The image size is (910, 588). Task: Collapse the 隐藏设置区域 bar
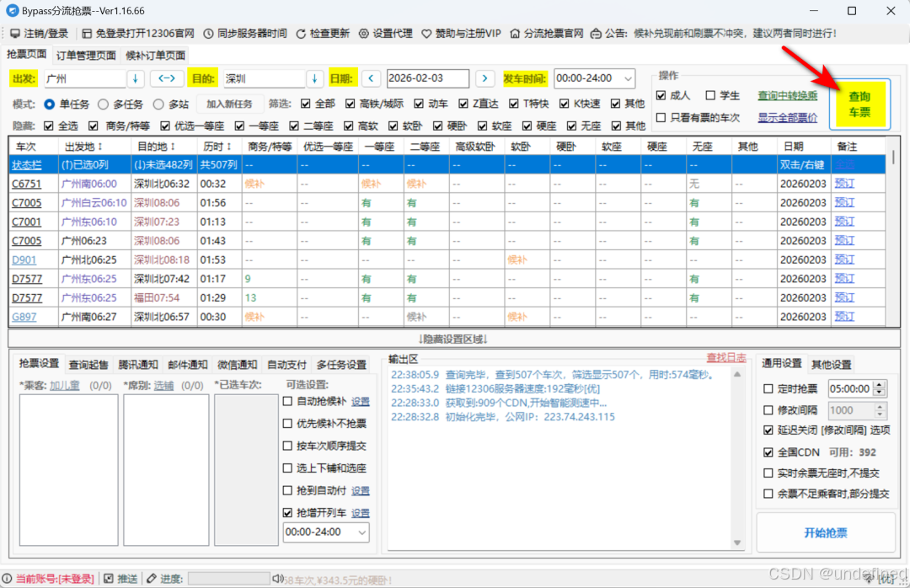[453, 339]
